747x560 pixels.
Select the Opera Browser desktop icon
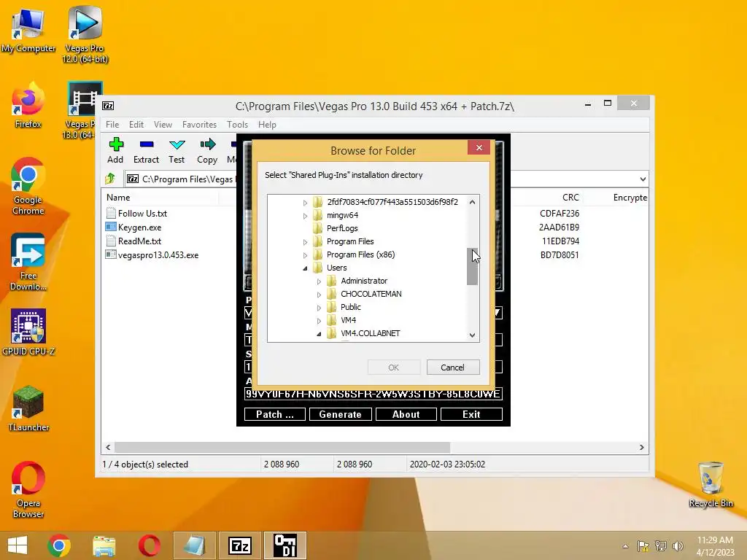(x=28, y=489)
